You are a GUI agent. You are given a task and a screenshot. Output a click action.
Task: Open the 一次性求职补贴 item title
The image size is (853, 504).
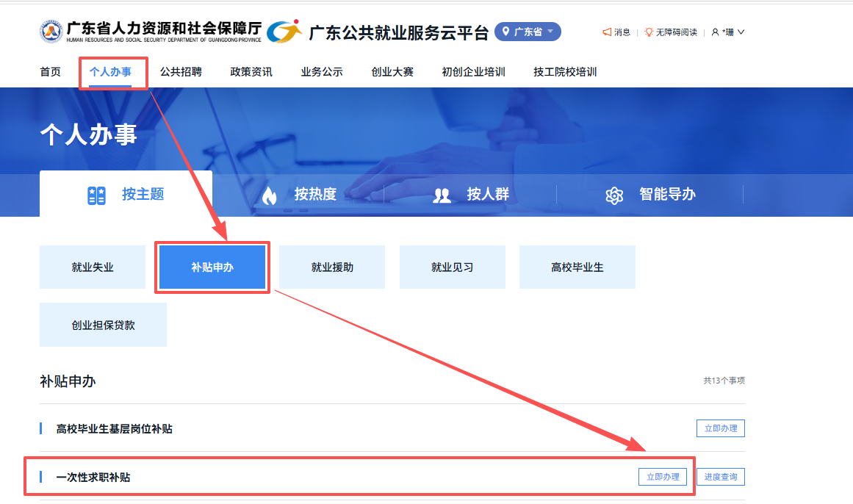pos(93,478)
